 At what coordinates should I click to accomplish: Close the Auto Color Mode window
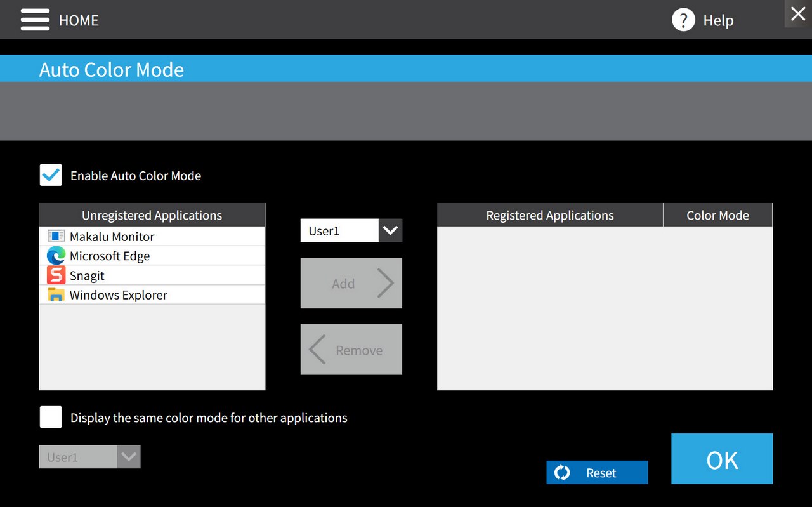point(798,13)
